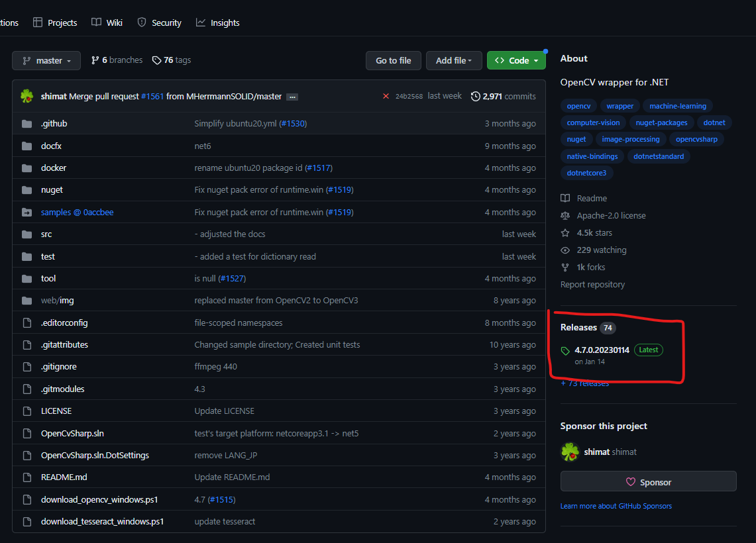Open OpenCvSharp.sln file

(72, 434)
